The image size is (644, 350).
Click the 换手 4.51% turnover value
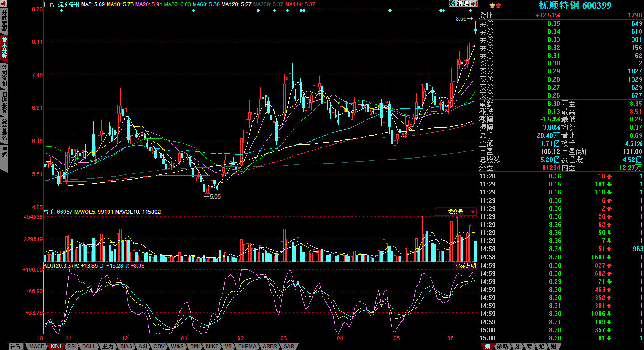[x=634, y=143]
